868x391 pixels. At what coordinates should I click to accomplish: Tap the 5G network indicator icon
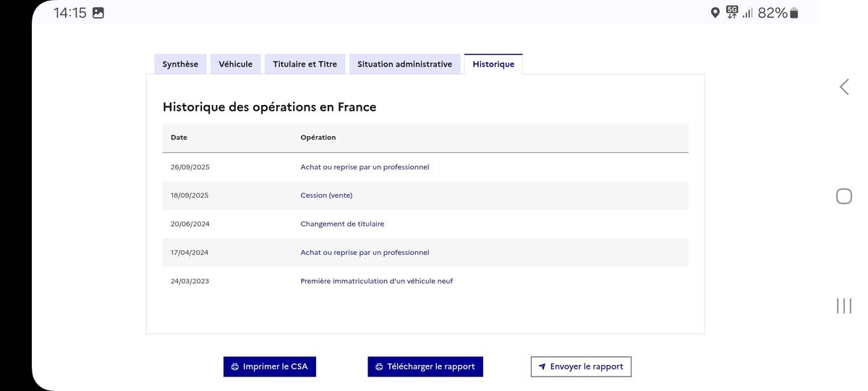[x=732, y=12]
